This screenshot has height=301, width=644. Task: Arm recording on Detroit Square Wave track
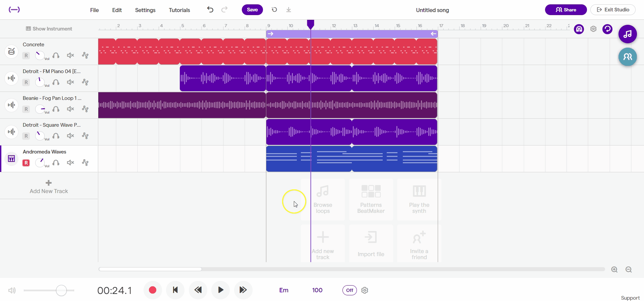click(x=26, y=136)
